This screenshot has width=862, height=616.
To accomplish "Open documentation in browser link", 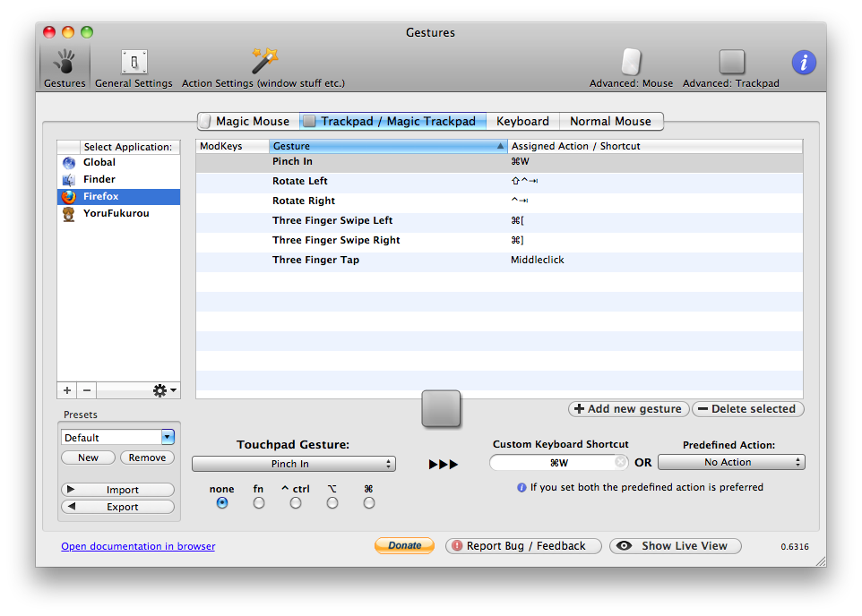I will tap(138, 546).
